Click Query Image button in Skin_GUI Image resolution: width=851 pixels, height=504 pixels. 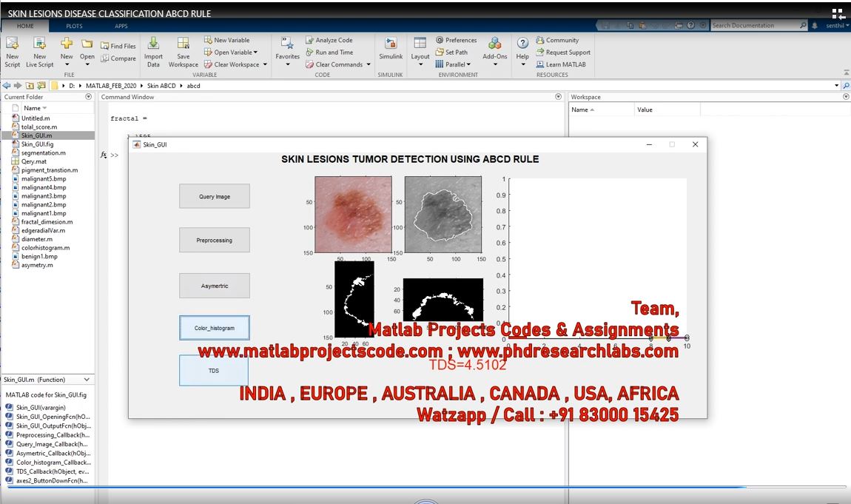215,196
